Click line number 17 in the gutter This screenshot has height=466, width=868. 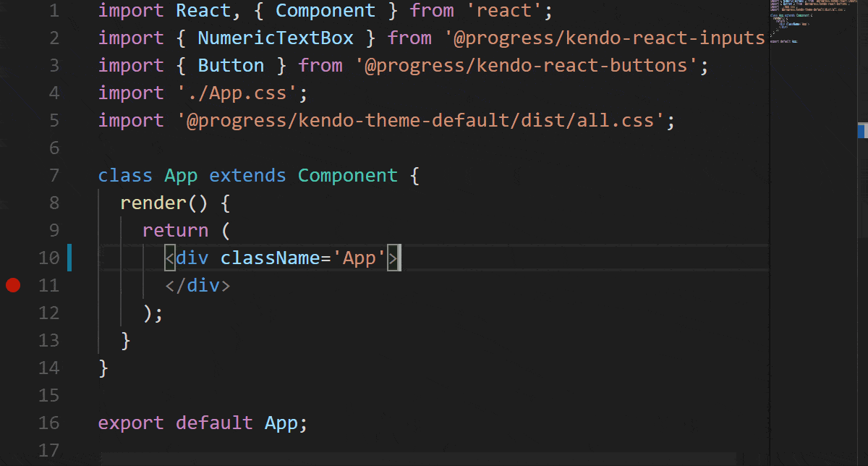[49, 451]
